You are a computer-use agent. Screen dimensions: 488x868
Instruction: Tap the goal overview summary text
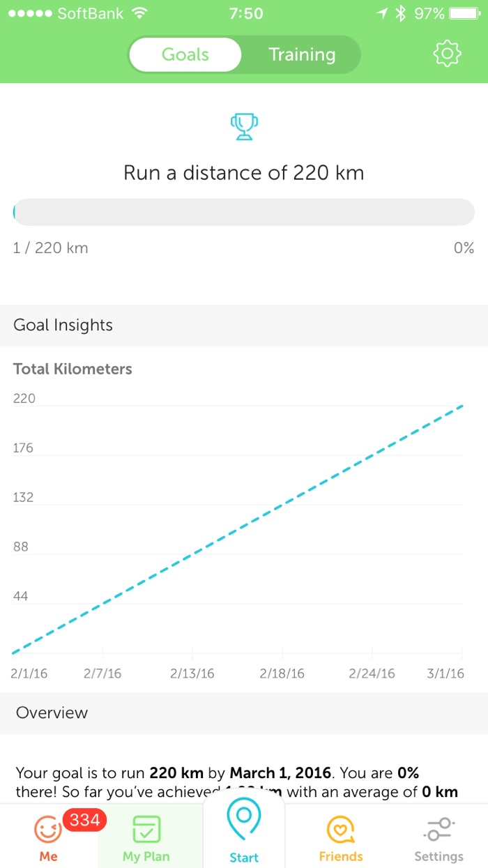tap(237, 782)
